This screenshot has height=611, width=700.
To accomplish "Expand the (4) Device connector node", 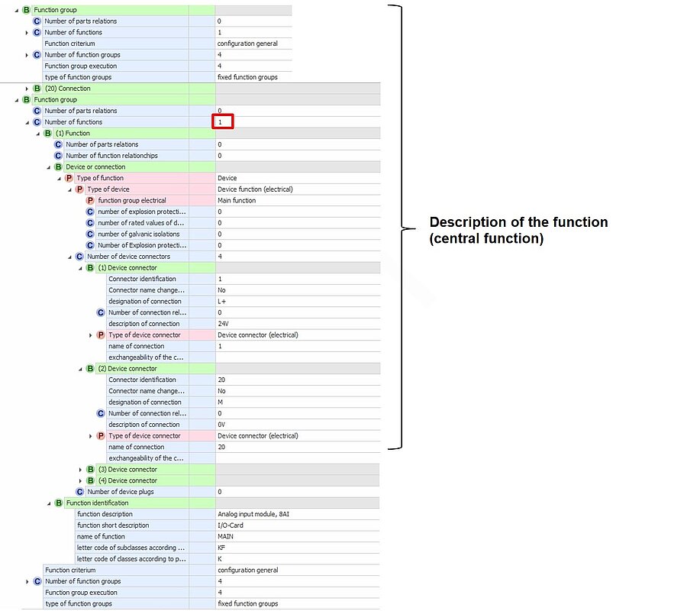I will pos(81,480).
